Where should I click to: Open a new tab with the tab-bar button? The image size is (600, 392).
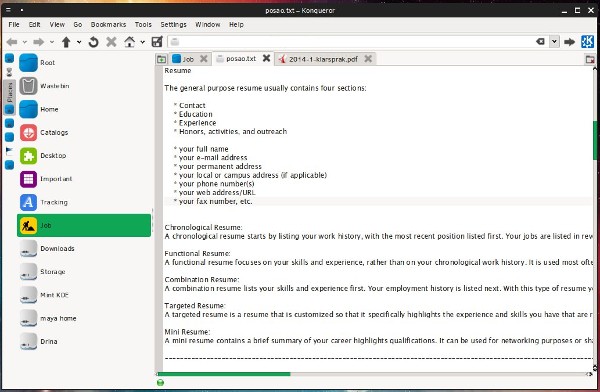tap(161, 59)
